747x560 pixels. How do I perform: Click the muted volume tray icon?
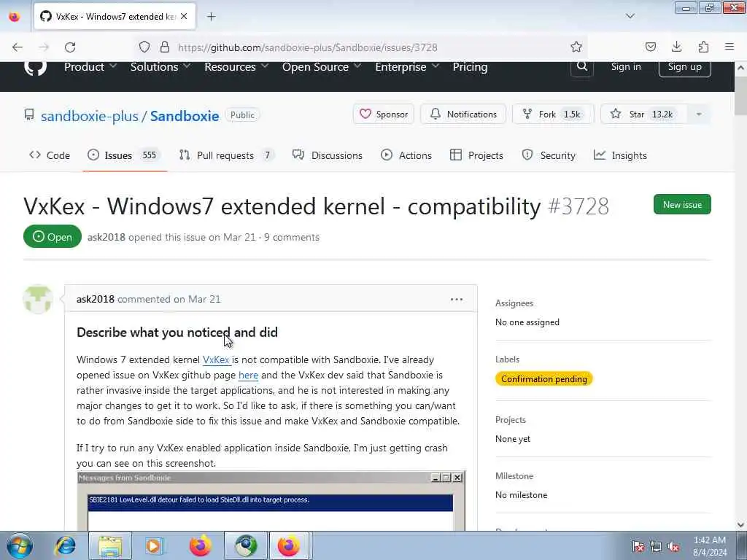point(673,546)
